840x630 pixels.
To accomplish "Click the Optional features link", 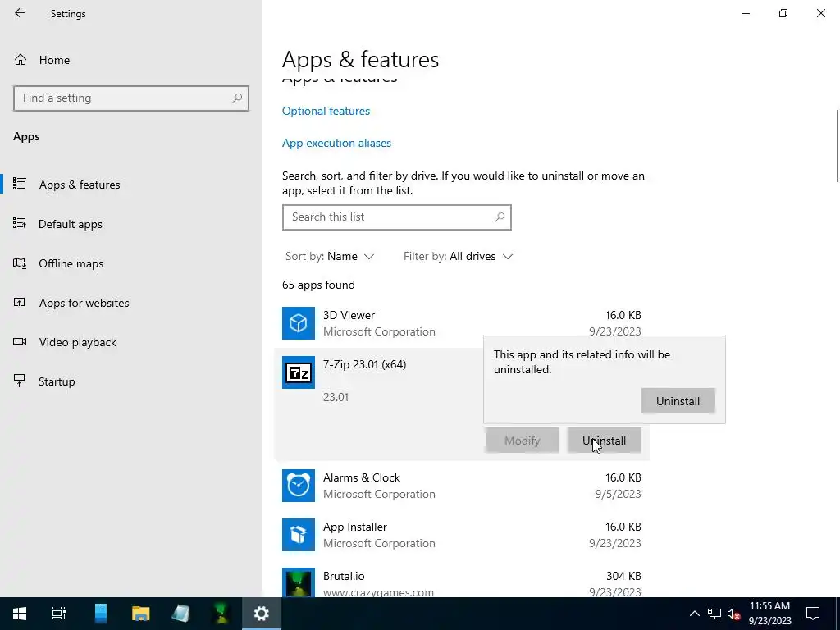I will [x=326, y=111].
